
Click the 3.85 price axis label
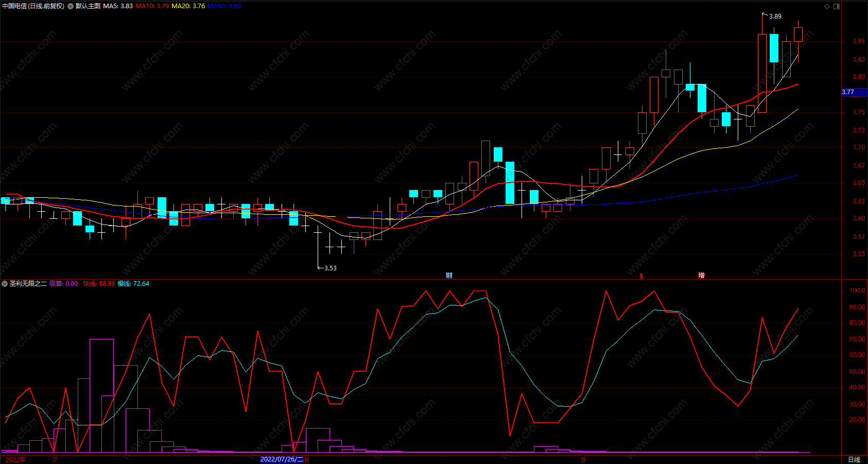click(858, 41)
